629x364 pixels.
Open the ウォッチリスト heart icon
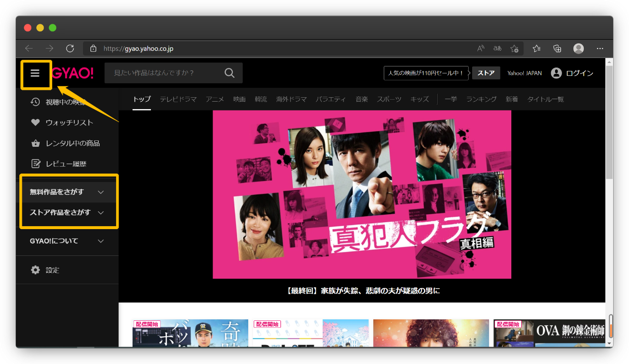click(35, 122)
